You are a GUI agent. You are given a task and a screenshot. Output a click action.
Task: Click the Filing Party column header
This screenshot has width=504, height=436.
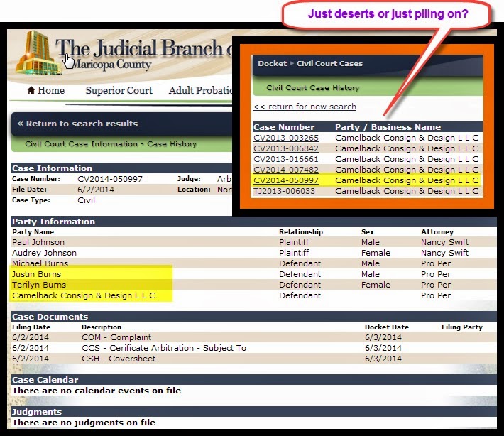tap(462, 327)
